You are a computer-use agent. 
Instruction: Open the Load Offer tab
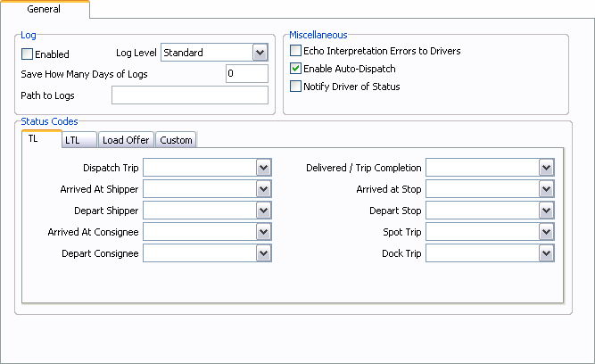(125, 140)
